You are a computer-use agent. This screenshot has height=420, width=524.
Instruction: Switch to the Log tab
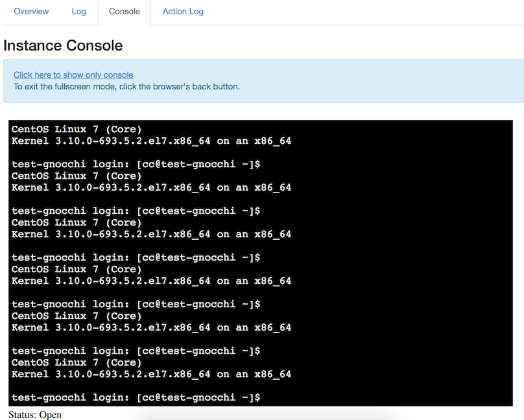coord(78,12)
